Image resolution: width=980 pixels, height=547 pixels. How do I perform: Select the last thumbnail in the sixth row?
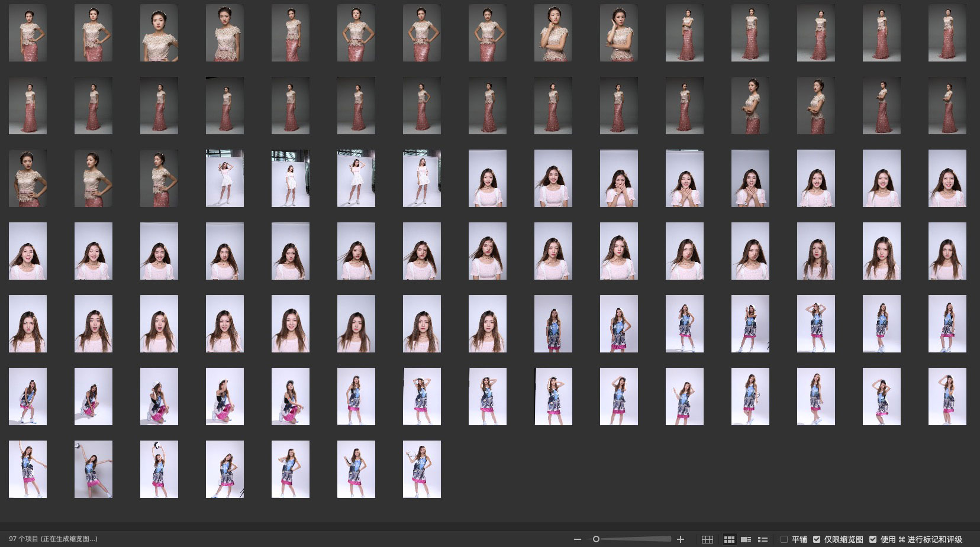947,397
